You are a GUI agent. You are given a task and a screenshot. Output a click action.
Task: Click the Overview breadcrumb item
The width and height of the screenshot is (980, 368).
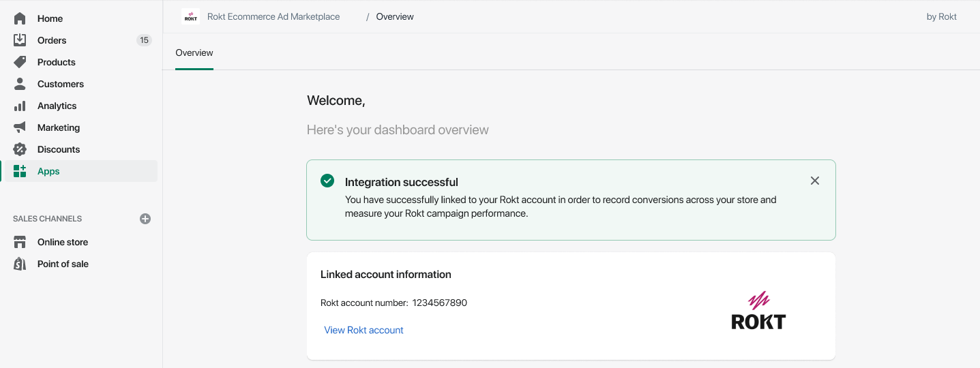coord(395,17)
